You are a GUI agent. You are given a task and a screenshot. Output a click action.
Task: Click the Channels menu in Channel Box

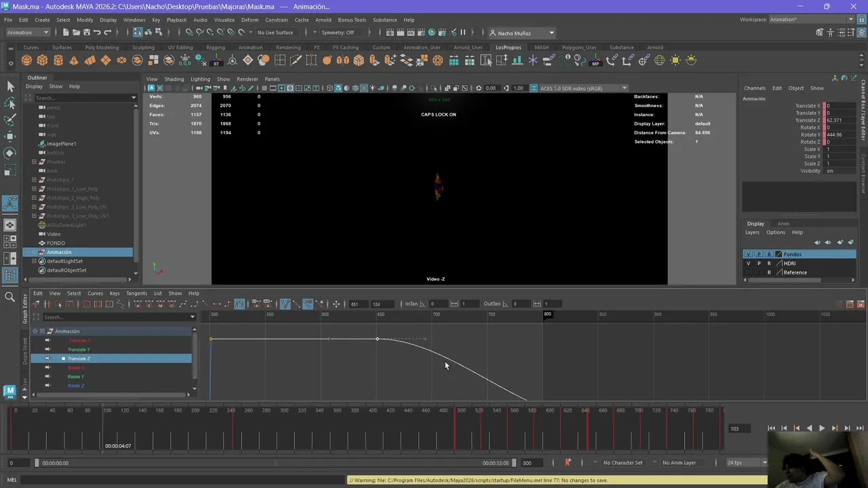tap(755, 88)
